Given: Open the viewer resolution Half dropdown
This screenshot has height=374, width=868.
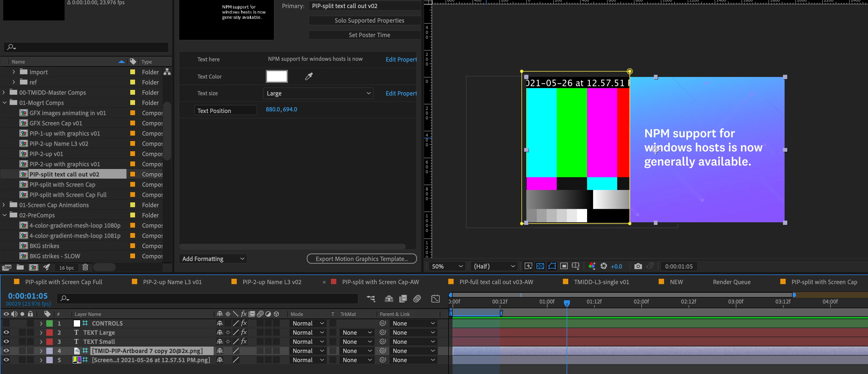Looking at the screenshot, I should pos(494,266).
